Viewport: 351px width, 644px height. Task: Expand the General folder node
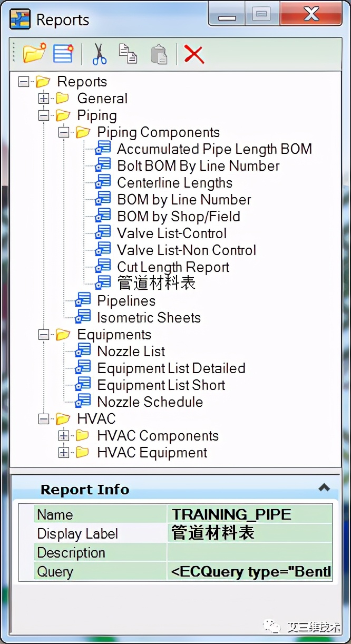click(44, 99)
